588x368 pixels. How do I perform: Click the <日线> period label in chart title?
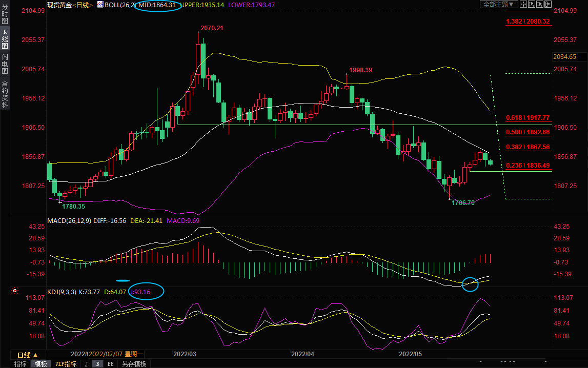pyautogui.click(x=83, y=5)
